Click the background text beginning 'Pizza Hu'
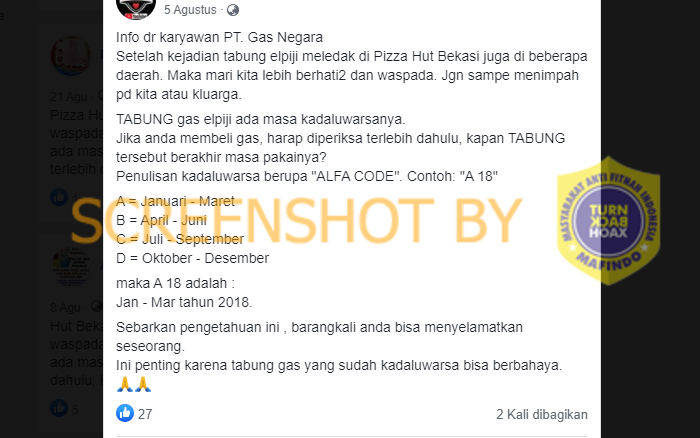This screenshot has height=438, width=700. [x=76, y=115]
